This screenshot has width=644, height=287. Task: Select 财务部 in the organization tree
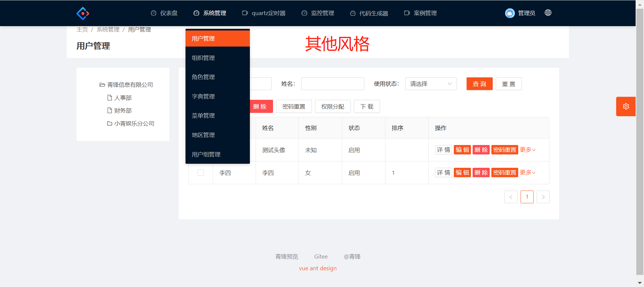[123, 111]
